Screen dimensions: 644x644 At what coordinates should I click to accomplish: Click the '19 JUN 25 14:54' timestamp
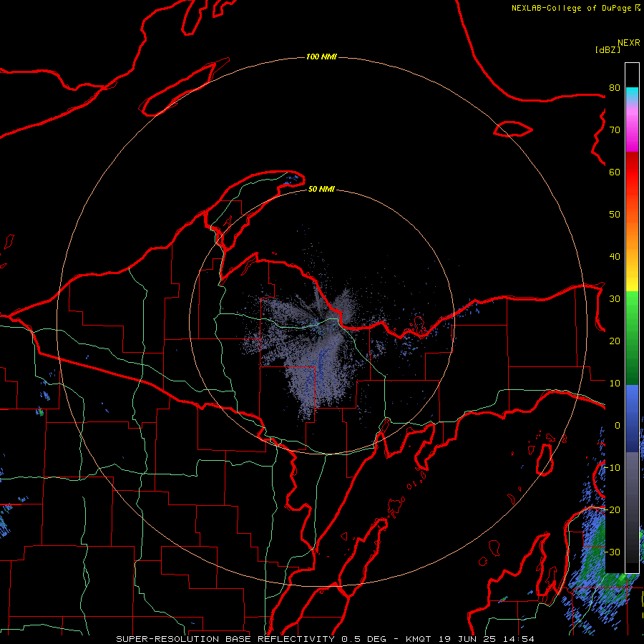tap(487, 639)
